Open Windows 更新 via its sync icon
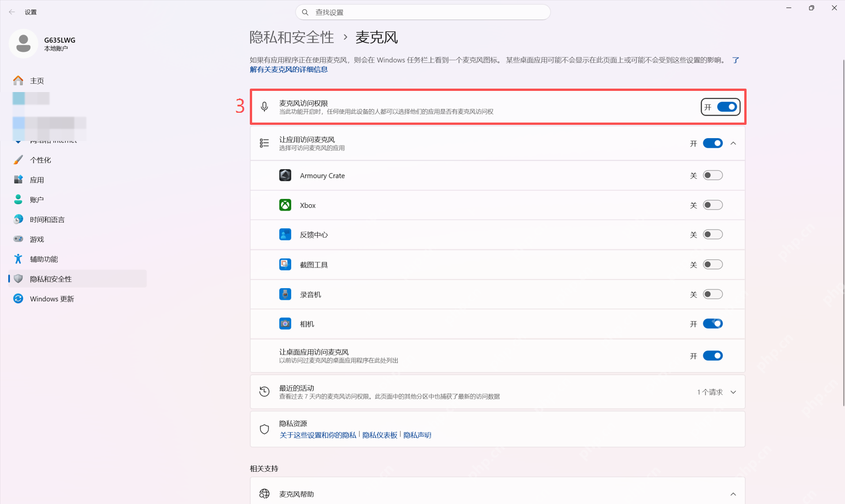Viewport: 845px width, 504px height. 18,299
